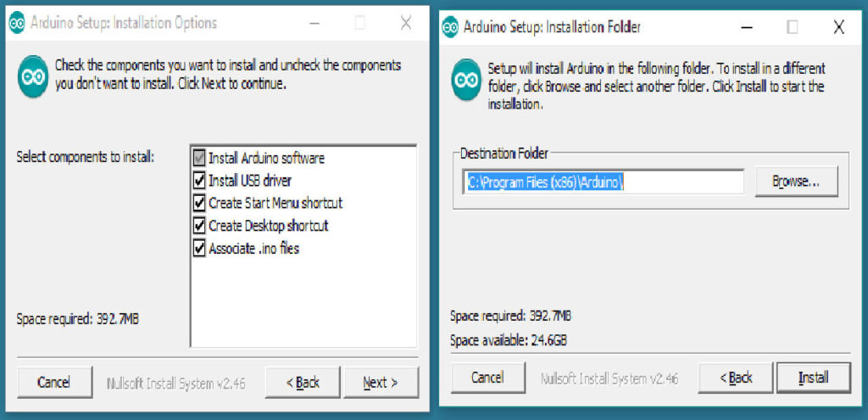Close the Installation Folder window
The image size is (868, 420).
tap(838, 27)
